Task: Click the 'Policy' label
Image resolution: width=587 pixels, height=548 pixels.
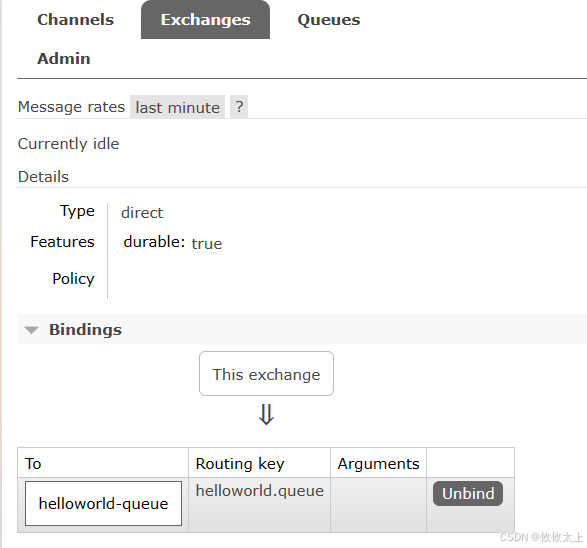Action: coord(73,279)
